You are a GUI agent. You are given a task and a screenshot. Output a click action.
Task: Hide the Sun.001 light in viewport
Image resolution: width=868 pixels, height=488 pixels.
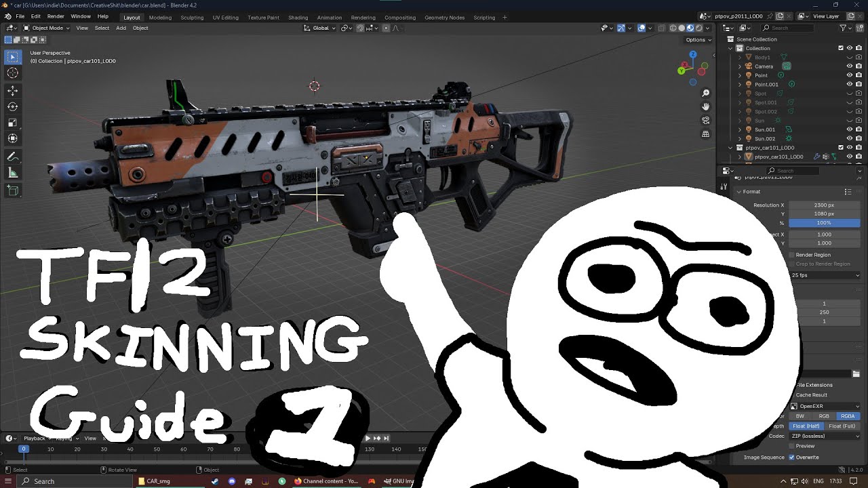(x=849, y=129)
